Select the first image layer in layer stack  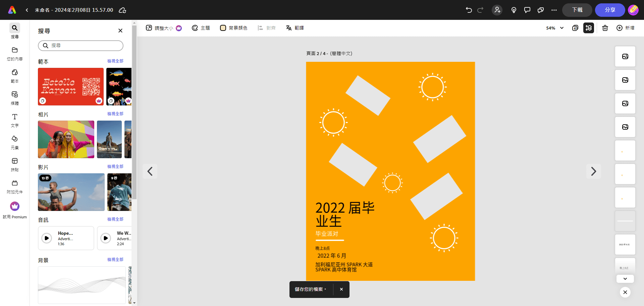click(x=625, y=56)
